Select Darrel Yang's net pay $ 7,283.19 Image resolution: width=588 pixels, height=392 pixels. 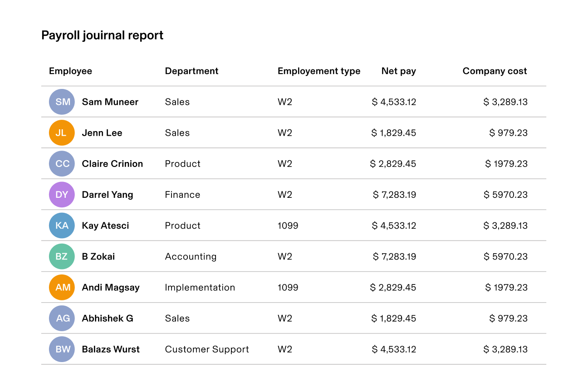click(394, 195)
